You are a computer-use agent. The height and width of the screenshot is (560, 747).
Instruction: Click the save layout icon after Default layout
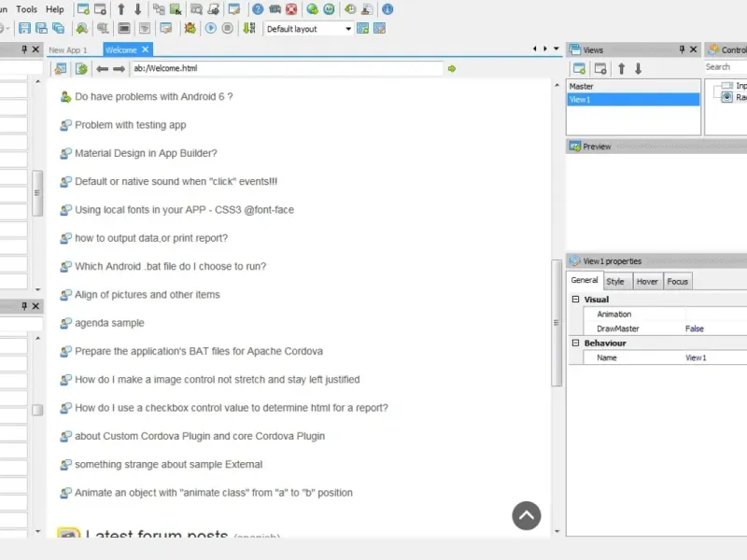(x=362, y=29)
